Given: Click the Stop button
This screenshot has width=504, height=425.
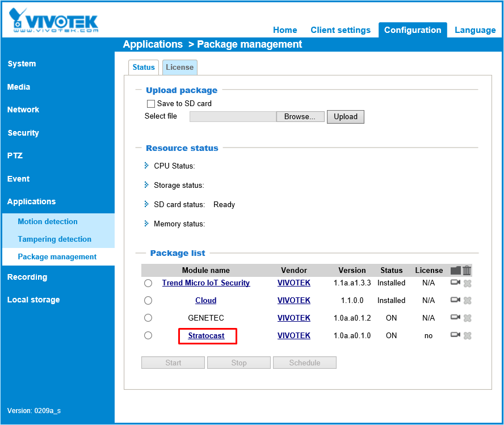Looking at the screenshot, I should [239, 363].
